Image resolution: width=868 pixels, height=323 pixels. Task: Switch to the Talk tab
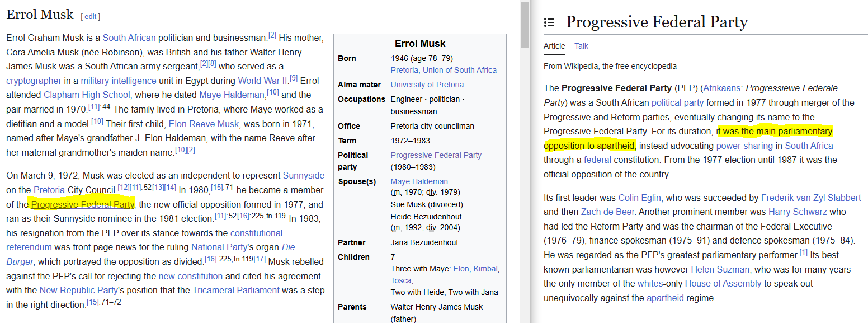[x=581, y=46]
